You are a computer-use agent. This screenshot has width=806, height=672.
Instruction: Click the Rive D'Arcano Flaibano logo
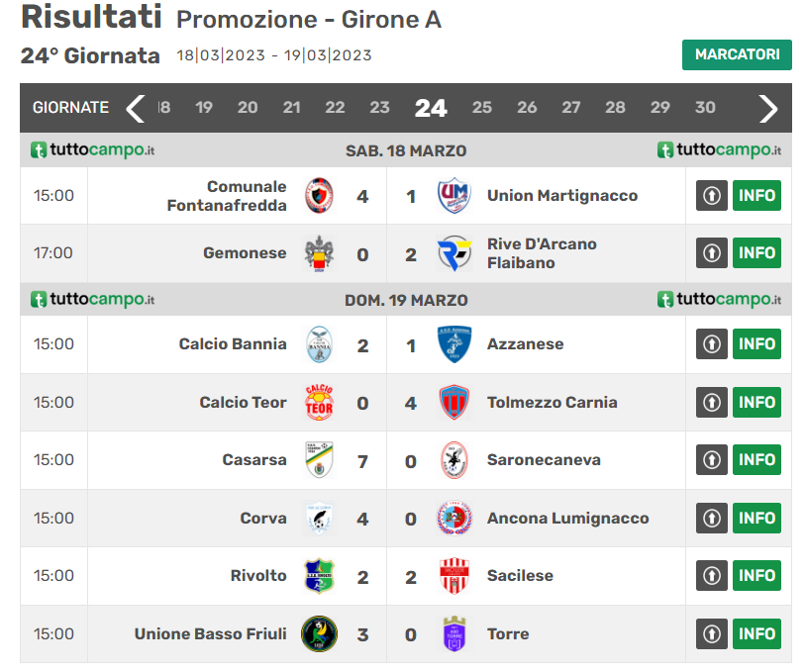pyautogui.click(x=454, y=253)
